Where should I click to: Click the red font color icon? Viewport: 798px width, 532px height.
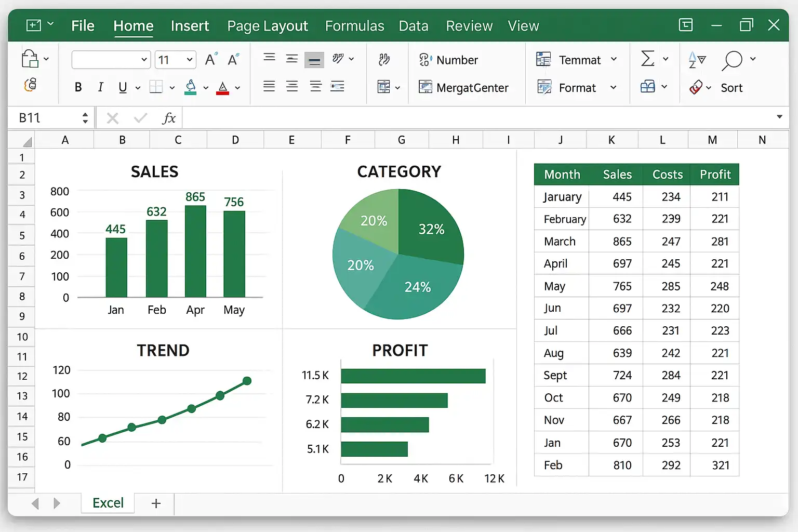(x=223, y=88)
